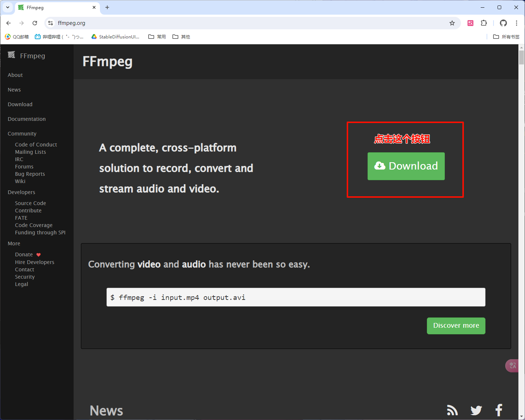Click the browser forward arrow

click(x=22, y=23)
